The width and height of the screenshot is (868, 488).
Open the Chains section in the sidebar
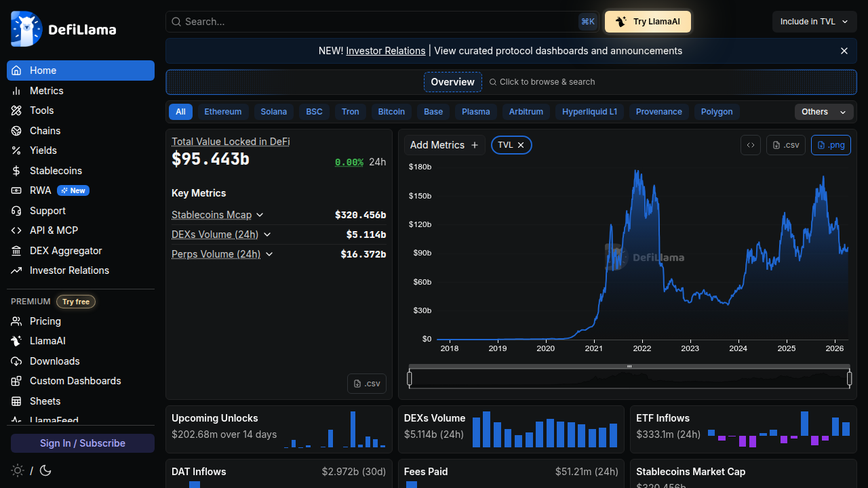[45, 130]
